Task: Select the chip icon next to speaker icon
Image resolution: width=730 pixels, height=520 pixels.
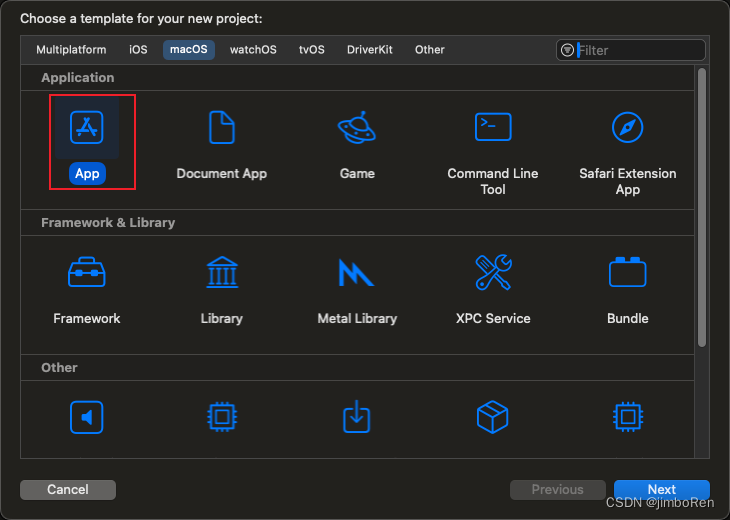Action: pyautogui.click(x=222, y=417)
